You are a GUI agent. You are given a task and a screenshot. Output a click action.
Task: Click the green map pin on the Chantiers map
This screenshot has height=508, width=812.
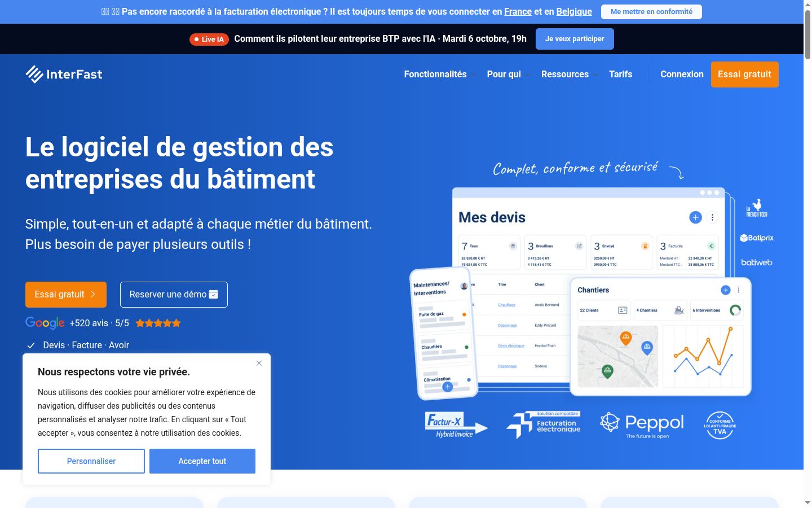(x=607, y=371)
